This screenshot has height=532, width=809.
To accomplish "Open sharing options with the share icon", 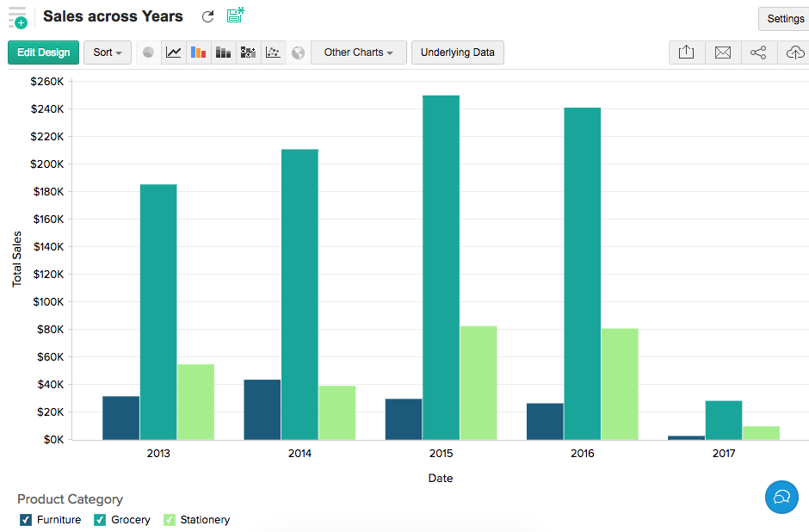I will point(758,53).
